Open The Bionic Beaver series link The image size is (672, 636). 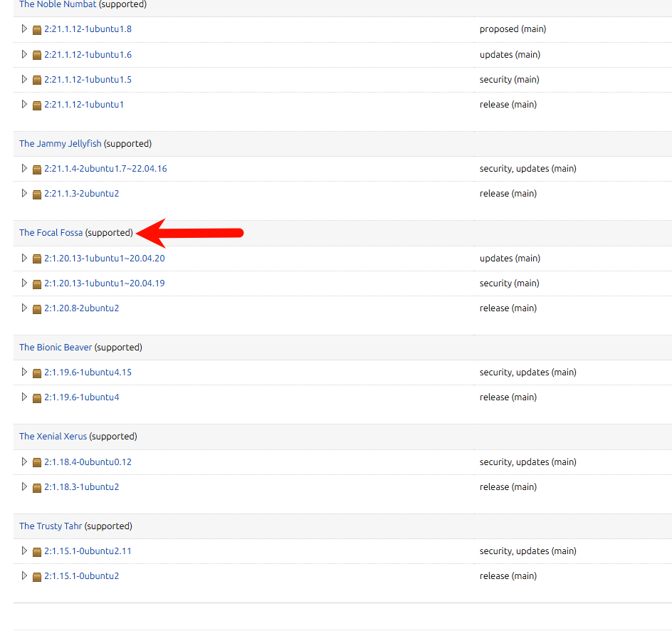[x=56, y=347]
